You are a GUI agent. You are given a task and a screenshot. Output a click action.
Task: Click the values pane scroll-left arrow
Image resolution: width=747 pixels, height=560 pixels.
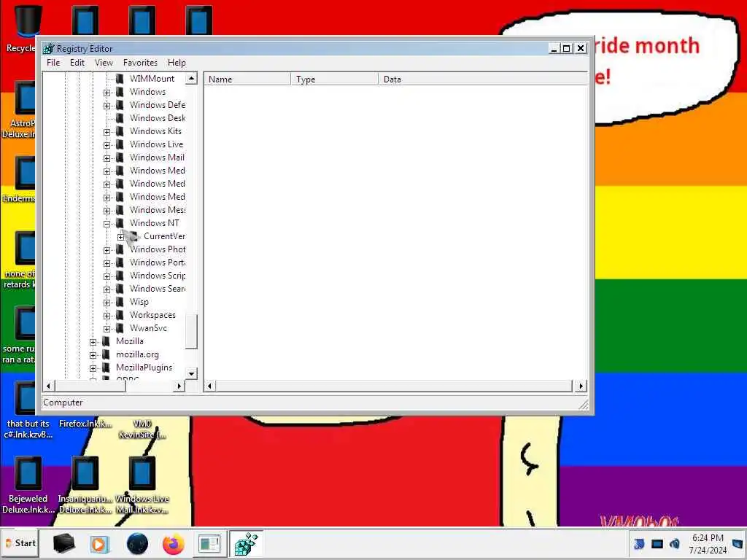click(x=209, y=386)
